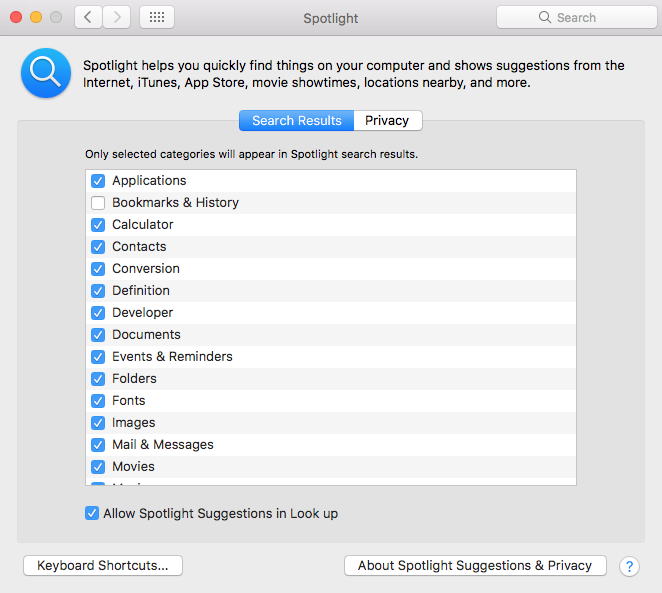Click the Search field in the toolbar
Image resolution: width=662 pixels, height=593 pixels.
577,17
